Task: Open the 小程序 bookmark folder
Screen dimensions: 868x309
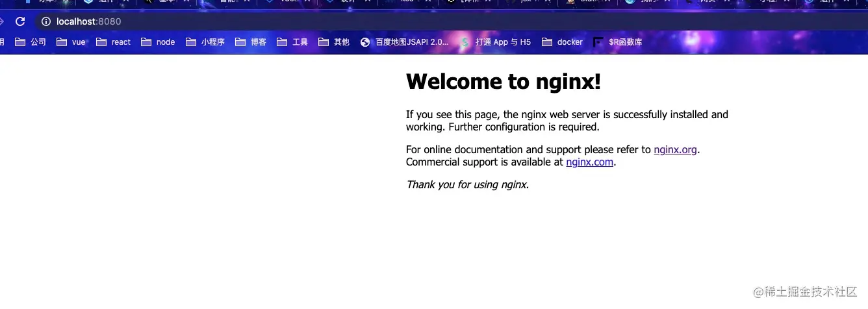Action: click(x=205, y=42)
